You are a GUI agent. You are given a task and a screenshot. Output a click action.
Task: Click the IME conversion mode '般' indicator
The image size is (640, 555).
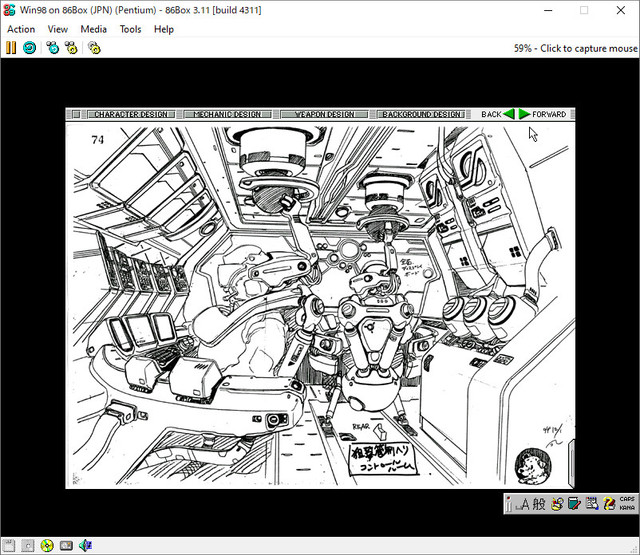pyautogui.click(x=539, y=504)
